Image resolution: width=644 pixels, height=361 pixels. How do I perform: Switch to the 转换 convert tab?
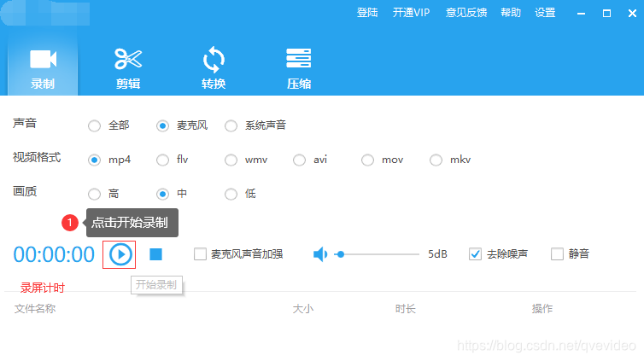[214, 69]
